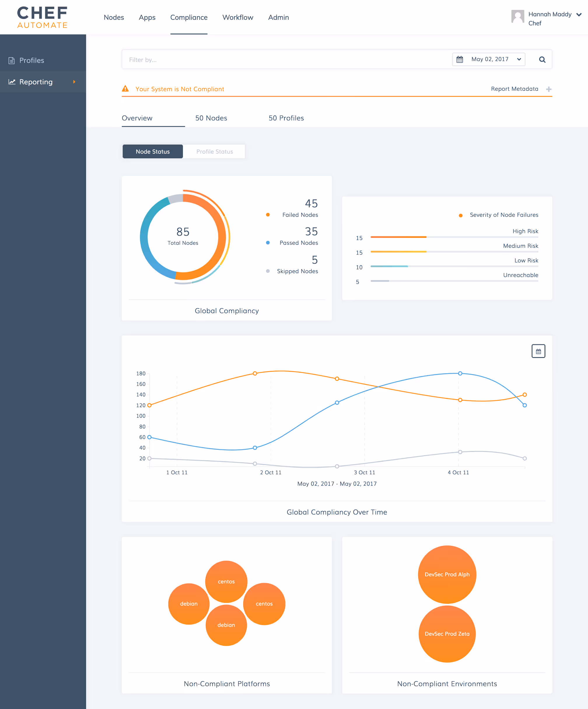The height and width of the screenshot is (709, 588).
Task: Click the Medium Risk severity bar
Action: click(454, 252)
